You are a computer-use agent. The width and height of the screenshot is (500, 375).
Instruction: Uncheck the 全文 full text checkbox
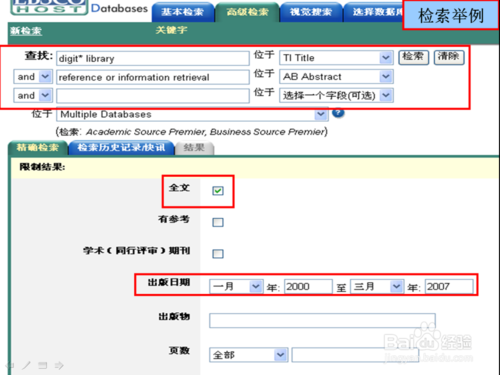point(218,191)
